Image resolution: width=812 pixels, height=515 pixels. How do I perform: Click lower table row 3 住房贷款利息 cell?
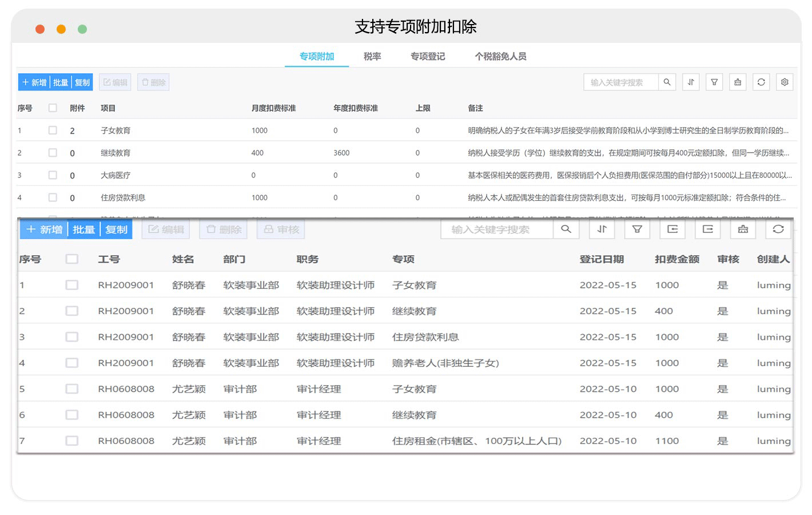[425, 337]
